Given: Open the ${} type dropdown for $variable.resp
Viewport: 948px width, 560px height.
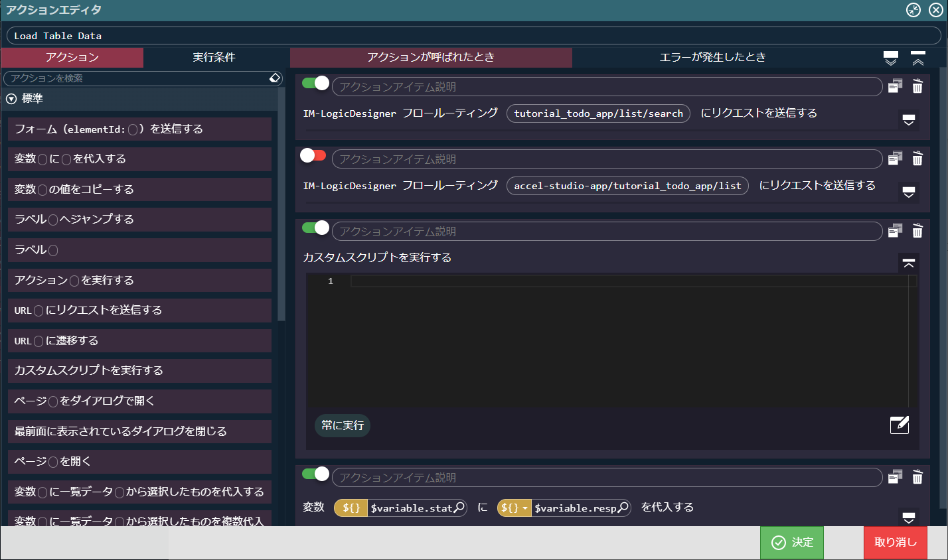Looking at the screenshot, I should [x=514, y=508].
